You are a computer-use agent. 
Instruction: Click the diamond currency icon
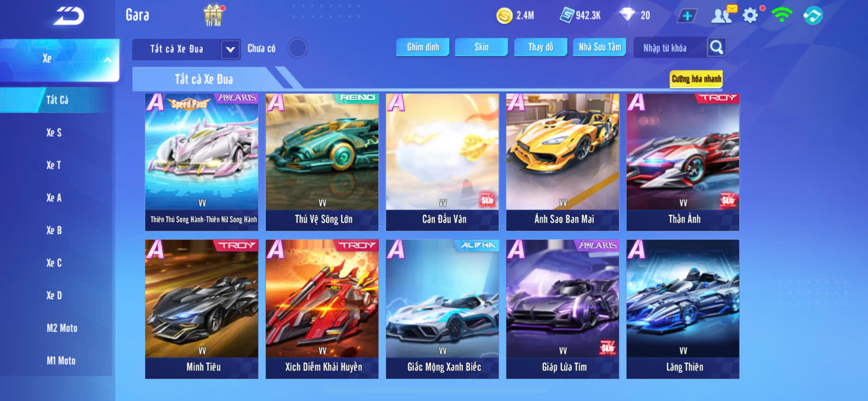[x=627, y=15]
